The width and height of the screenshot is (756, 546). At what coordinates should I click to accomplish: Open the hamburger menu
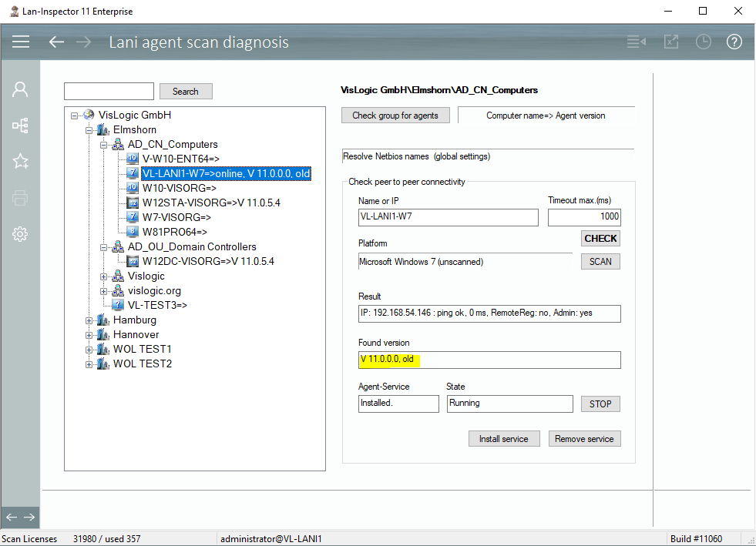[x=21, y=42]
